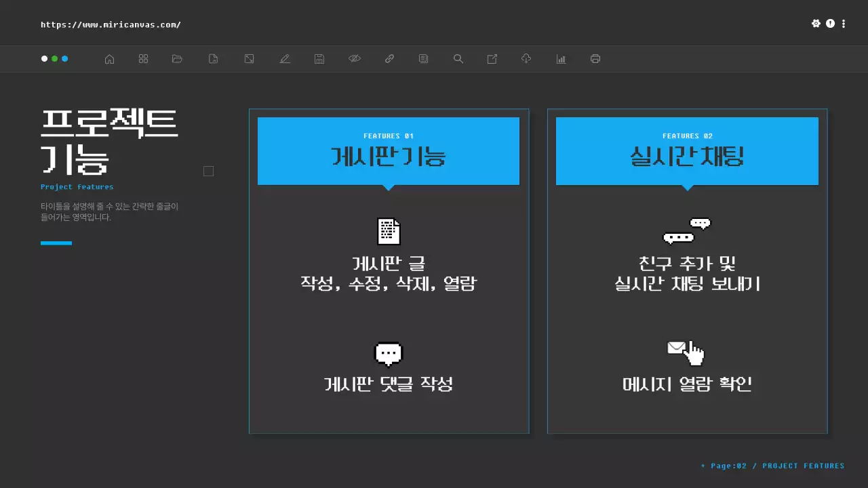
Task: Open the search icon
Action: click(458, 59)
